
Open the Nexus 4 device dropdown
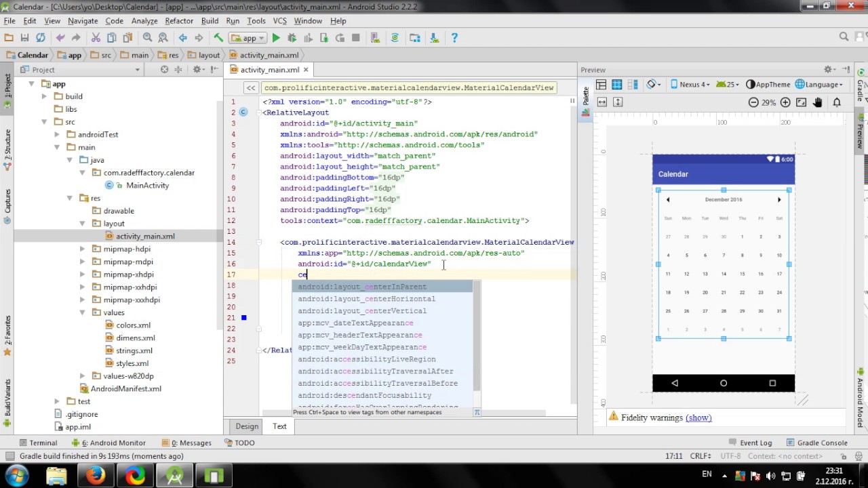click(x=690, y=85)
